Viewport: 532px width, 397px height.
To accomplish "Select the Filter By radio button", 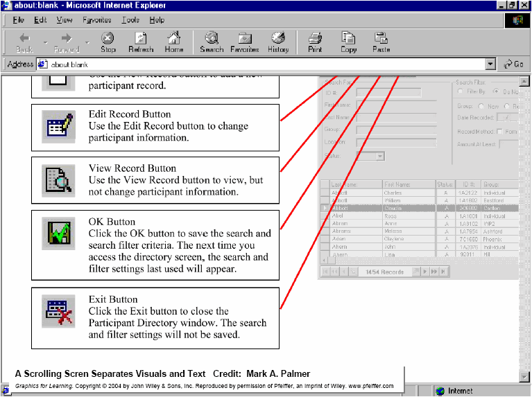I will click(x=461, y=91).
